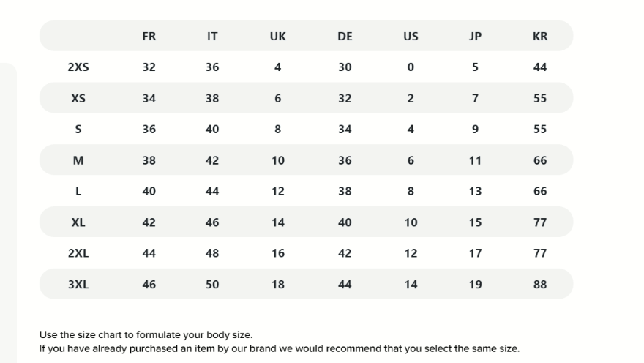Click the XL row label
The height and width of the screenshot is (363, 644).
click(78, 222)
